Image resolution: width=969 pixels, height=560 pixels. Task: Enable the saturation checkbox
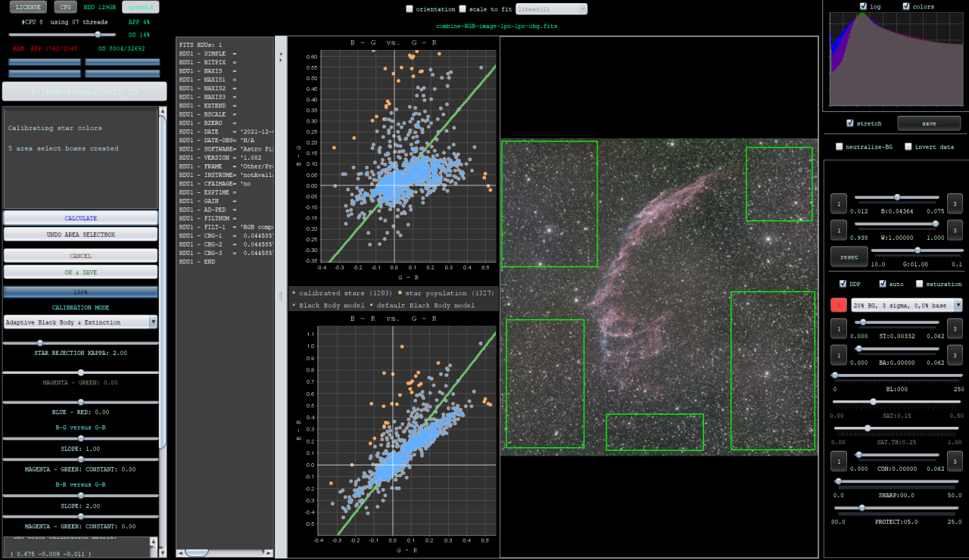click(x=919, y=284)
